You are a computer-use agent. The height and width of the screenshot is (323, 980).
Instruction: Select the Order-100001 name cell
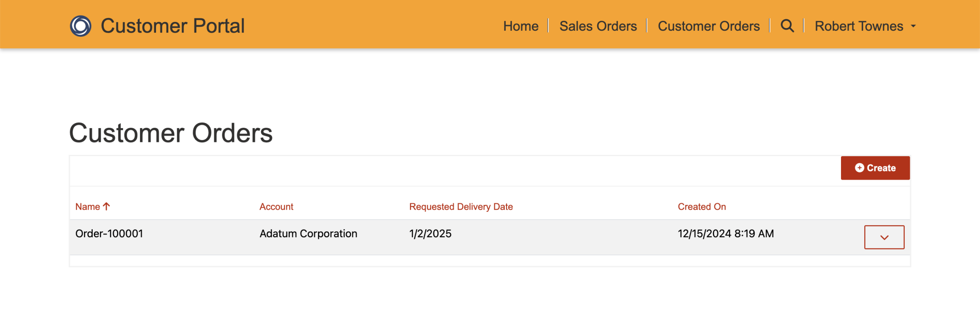tap(109, 234)
